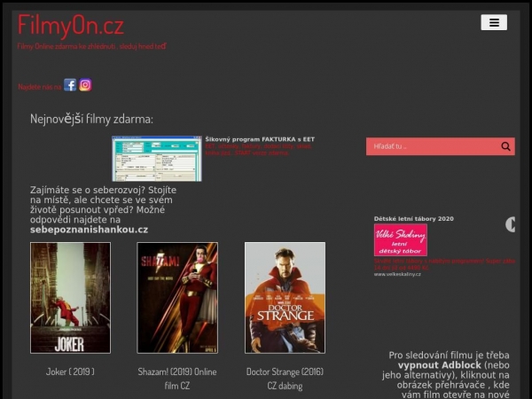Open Doctor Strange (2016) CZ dabing link
The image size is (532, 399).
click(285, 379)
